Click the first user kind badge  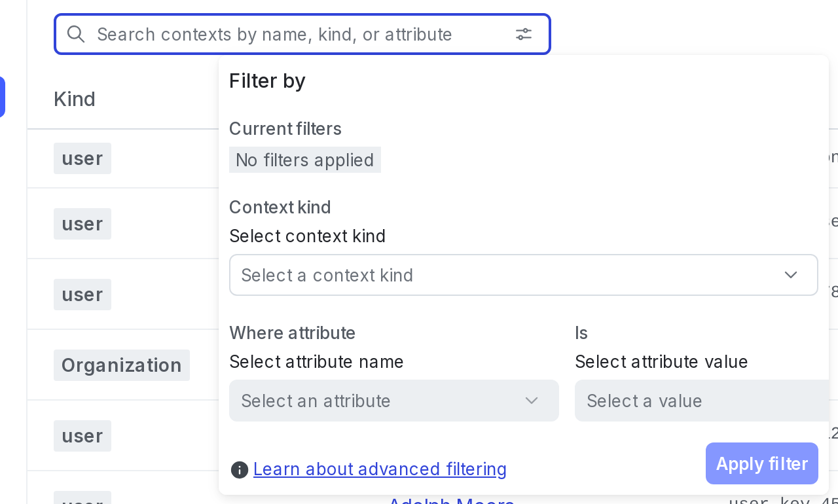[x=82, y=158]
